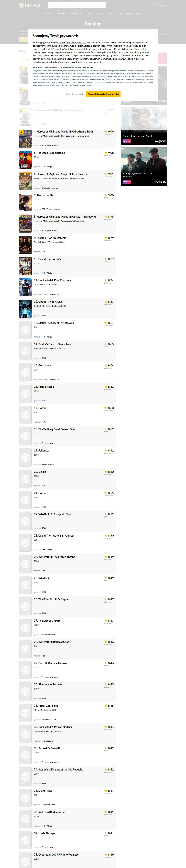Open the Kino menu item
This screenshot has height=868, width=186.
pos(109,13)
